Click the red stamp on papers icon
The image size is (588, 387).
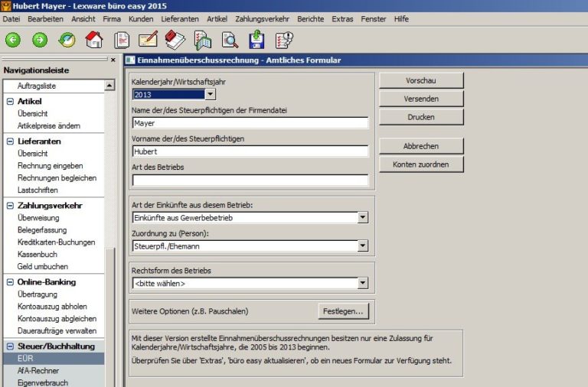pyautogui.click(x=175, y=40)
